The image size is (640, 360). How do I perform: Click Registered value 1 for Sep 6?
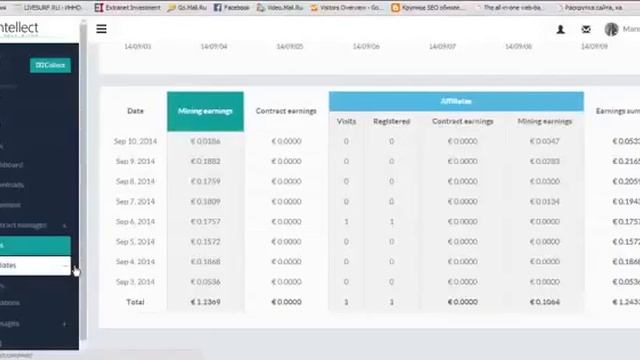[x=391, y=222]
